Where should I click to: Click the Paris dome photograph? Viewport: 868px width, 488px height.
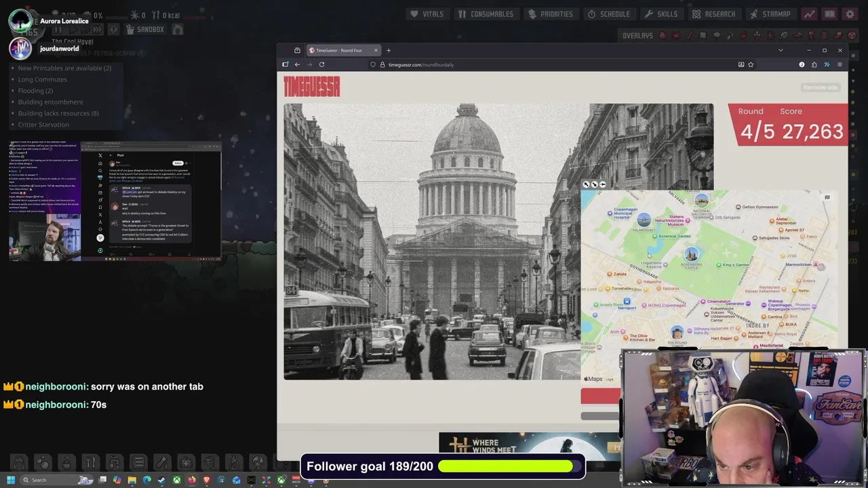click(432, 241)
